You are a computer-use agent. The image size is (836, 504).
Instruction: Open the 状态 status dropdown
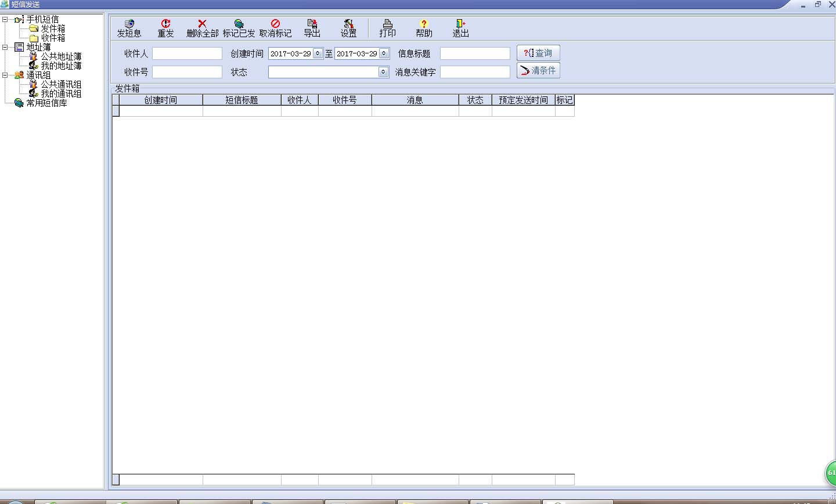(x=383, y=72)
